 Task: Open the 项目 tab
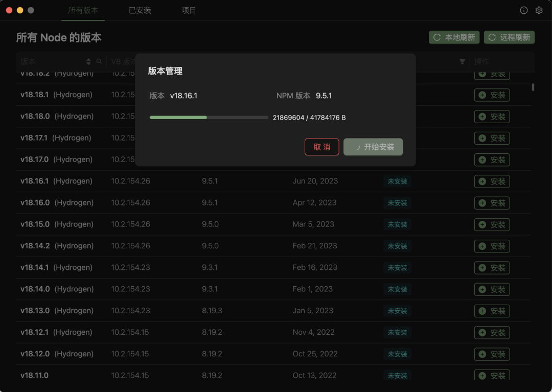[x=189, y=10]
